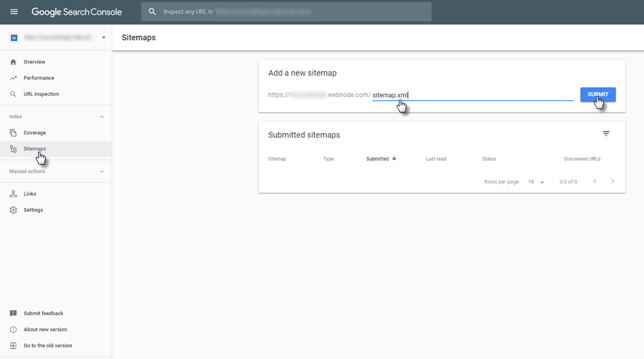Open URL inspection from sidebar
This screenshot has width=644, height=359.
[x=41, y=94]
